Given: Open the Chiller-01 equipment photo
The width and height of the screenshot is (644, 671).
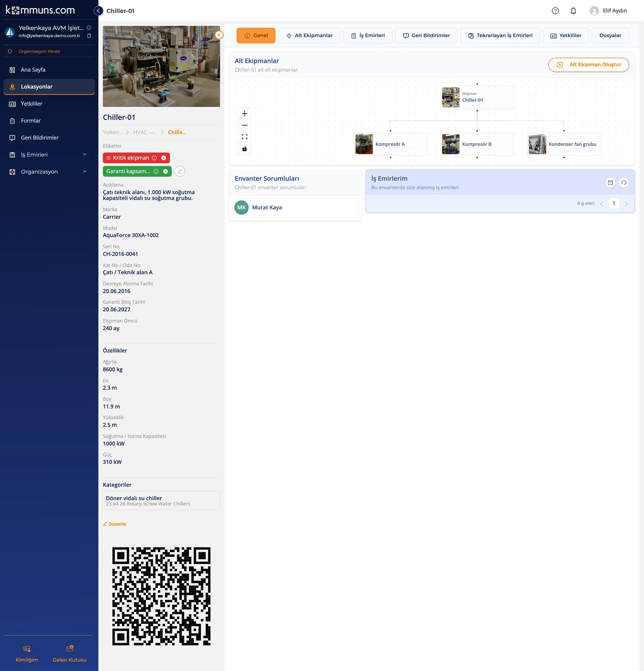Looking at the screenshot, I should pyautogui.click(x=161, y=66).
